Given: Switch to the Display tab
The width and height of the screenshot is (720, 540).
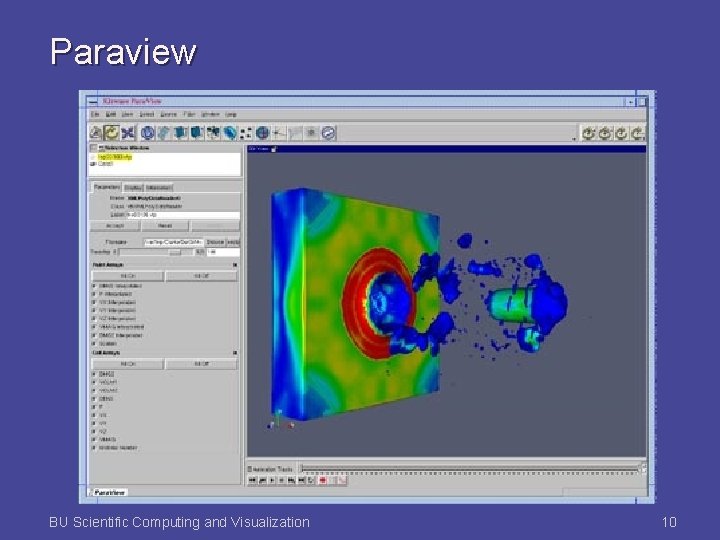Looking at the screenshot, I should click(133, 187).
